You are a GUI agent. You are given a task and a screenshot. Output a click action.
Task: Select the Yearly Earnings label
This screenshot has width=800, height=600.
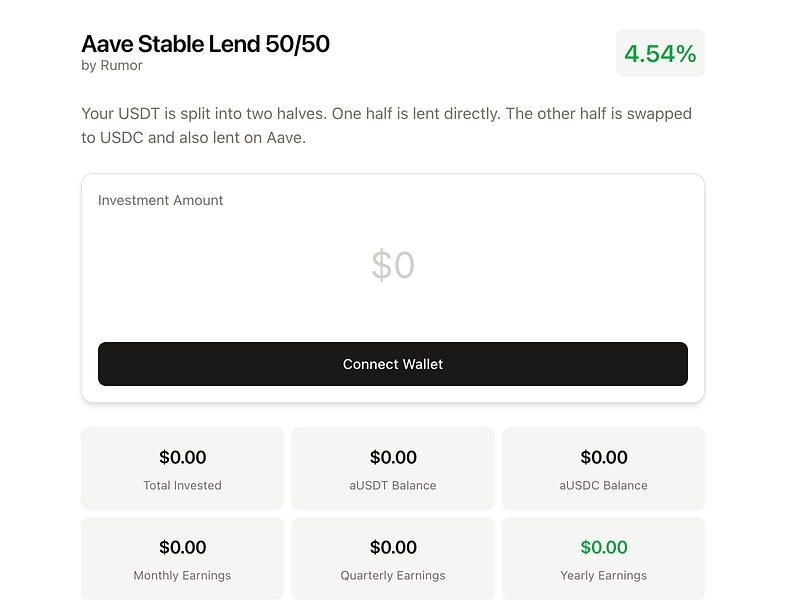[x=603, y=575]
